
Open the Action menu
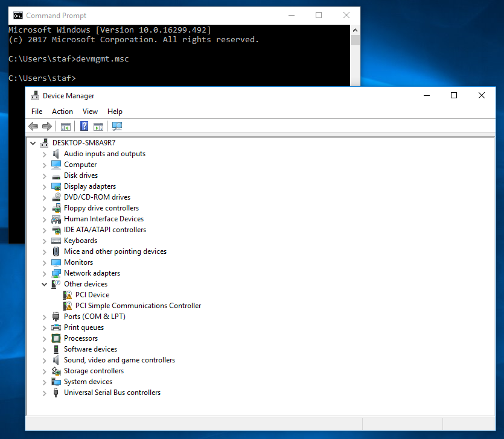pos(62,112)
